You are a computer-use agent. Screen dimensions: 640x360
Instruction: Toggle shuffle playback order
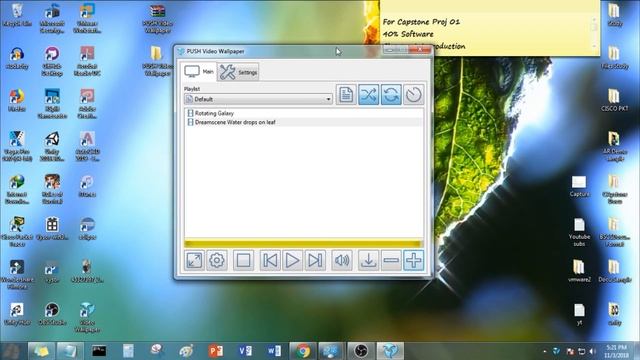click(x=369, y=95)
